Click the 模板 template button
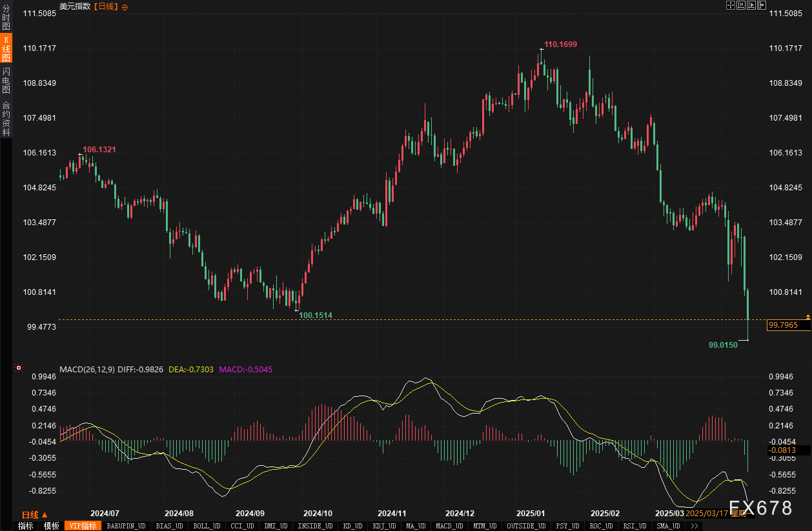Viewport: 812px width, 531px height. click(x=51, y=526)
